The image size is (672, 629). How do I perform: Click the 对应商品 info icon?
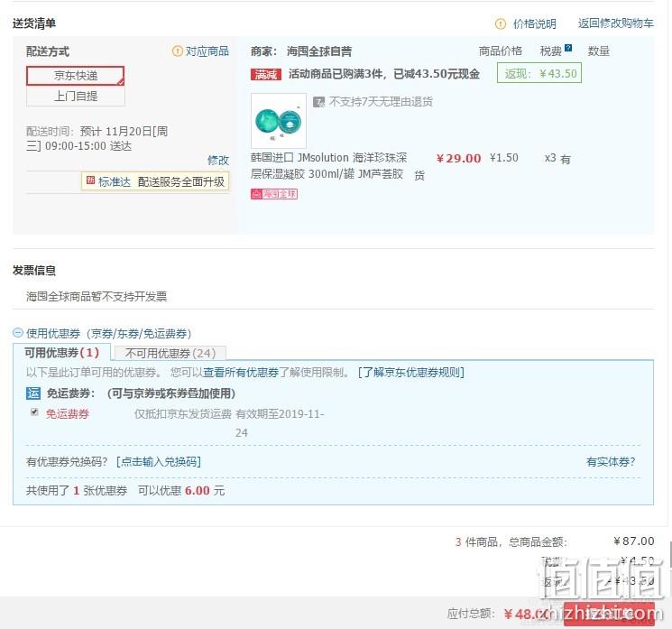[x=177, y=51]
